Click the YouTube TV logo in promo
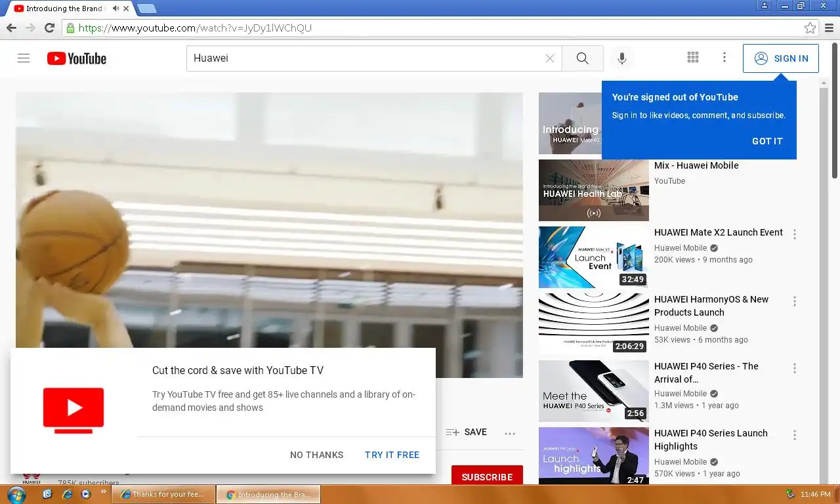 (73, 410)
